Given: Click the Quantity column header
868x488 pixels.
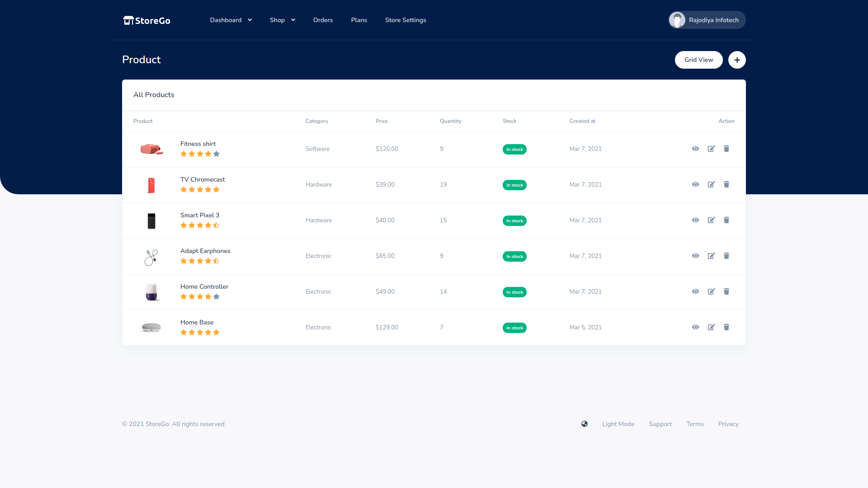Looking at the screenshot, I should (450, 121).
